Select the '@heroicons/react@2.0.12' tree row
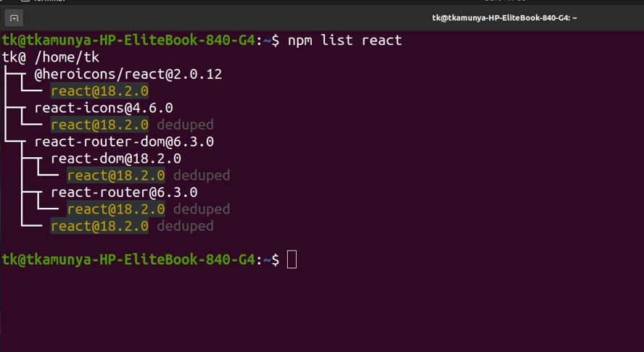Image resolution: width=644 pixels, height=352 pixels. tap(128, 75)
